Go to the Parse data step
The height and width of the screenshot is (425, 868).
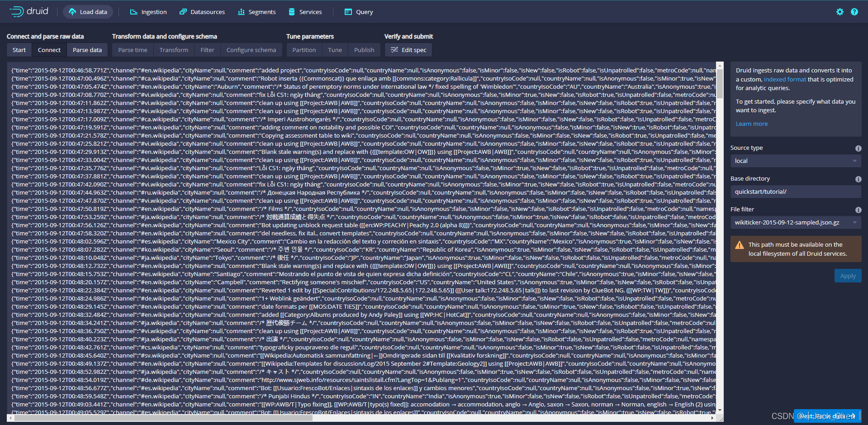click(x=87, y=50)
